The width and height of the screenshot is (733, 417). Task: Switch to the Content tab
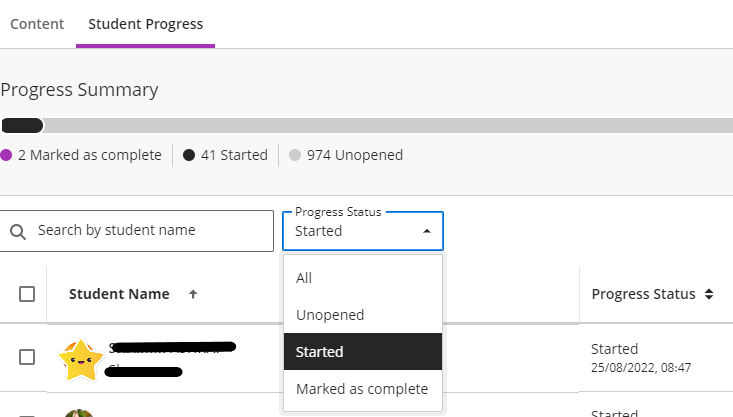point(37,23)
